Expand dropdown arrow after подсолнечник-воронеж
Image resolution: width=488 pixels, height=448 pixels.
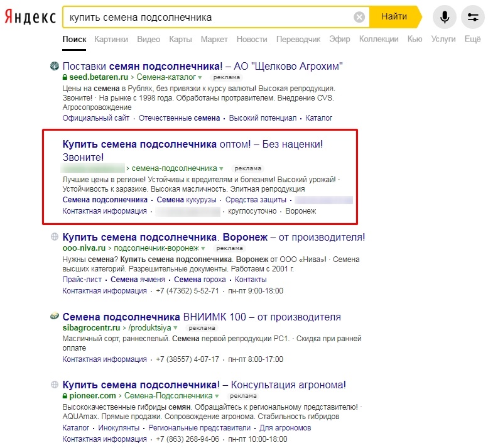pos(203,249)
